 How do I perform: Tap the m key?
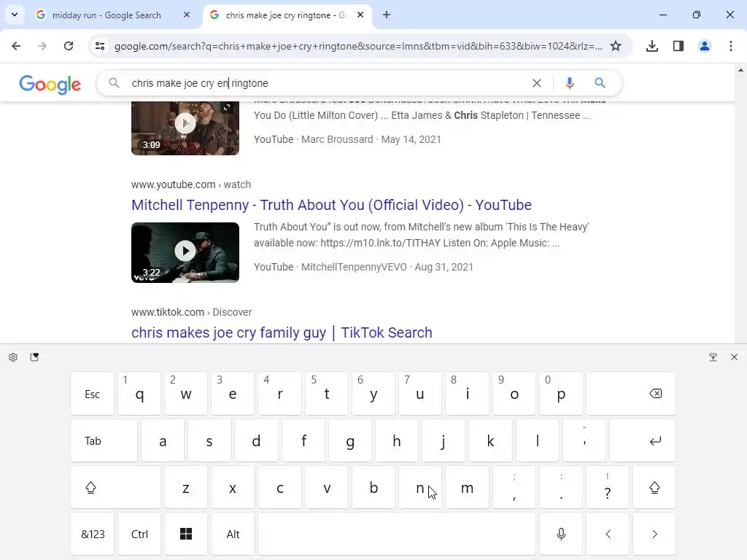467,487
